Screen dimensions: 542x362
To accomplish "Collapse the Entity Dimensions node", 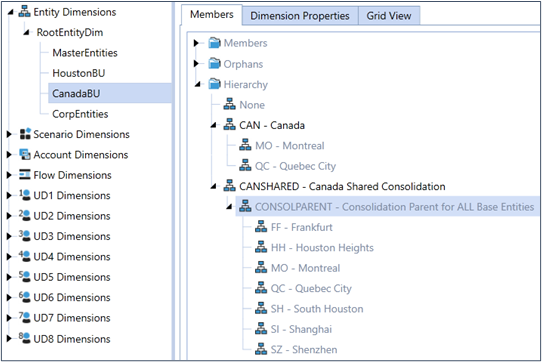I will (10, 12).
